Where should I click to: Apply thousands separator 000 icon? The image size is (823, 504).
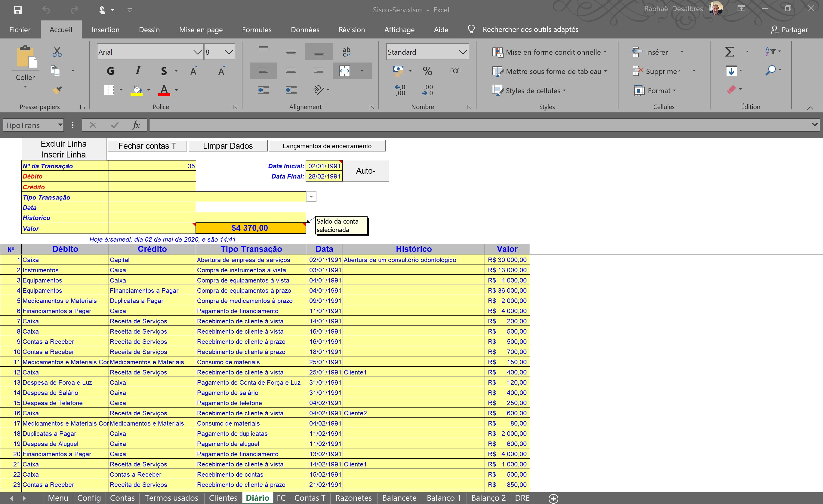click(x=455, y=71)
